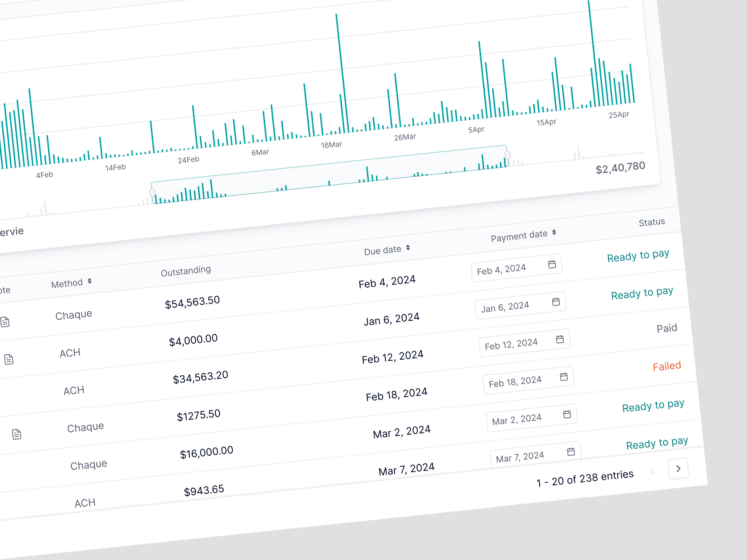747x560 pixels.
Task: Open calendar picker for Jan 6, 2024
Action: (x=556, y=301)
